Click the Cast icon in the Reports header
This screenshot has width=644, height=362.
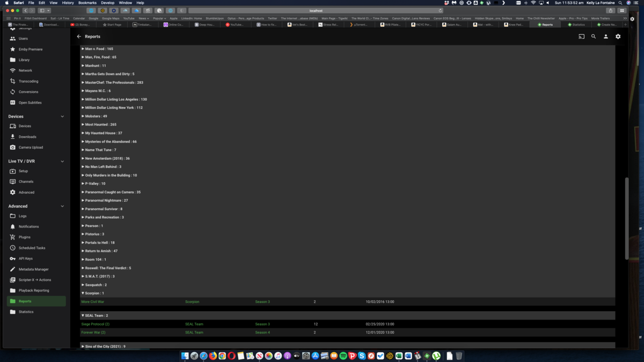(x=581, y=36)
